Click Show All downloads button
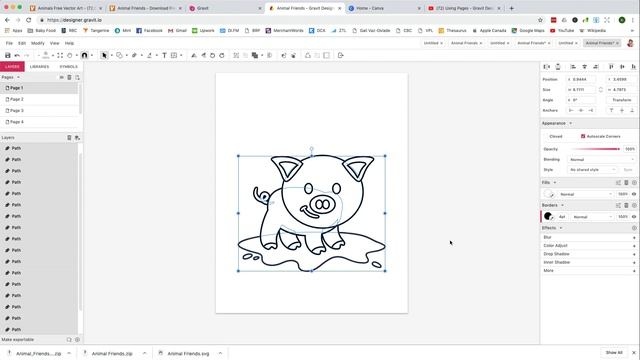The height and width of the screenshot is (360, 640). (x=614, y=353)
